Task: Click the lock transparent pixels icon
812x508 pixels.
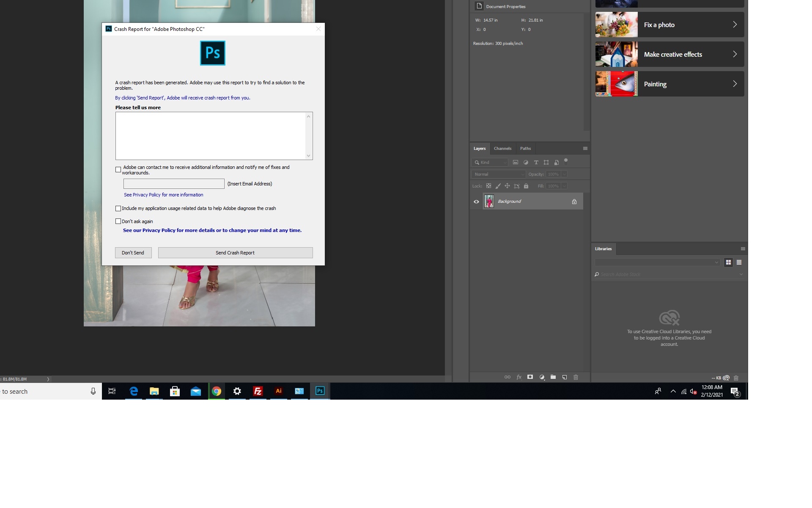Action: pos(488,186)
